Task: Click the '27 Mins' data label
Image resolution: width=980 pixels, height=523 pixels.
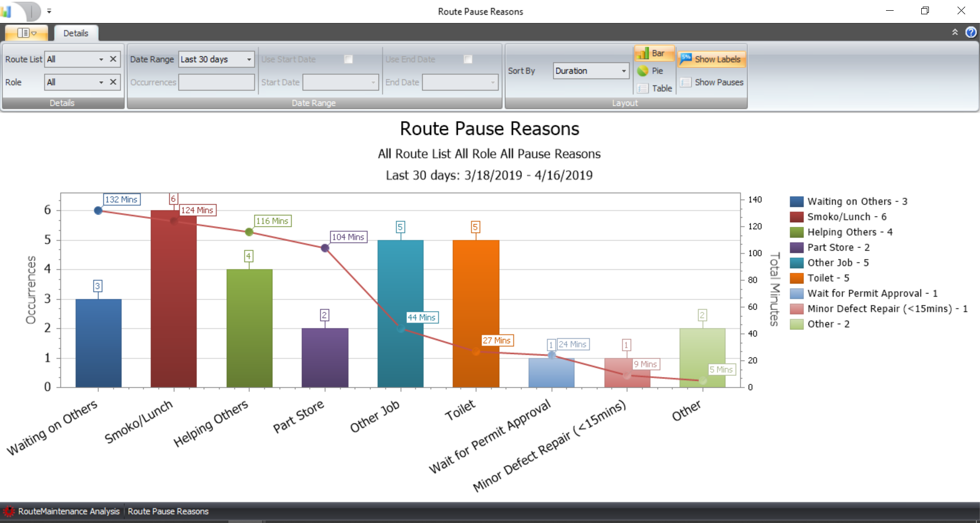Action: pyautogui.click(x=497, y=340)
